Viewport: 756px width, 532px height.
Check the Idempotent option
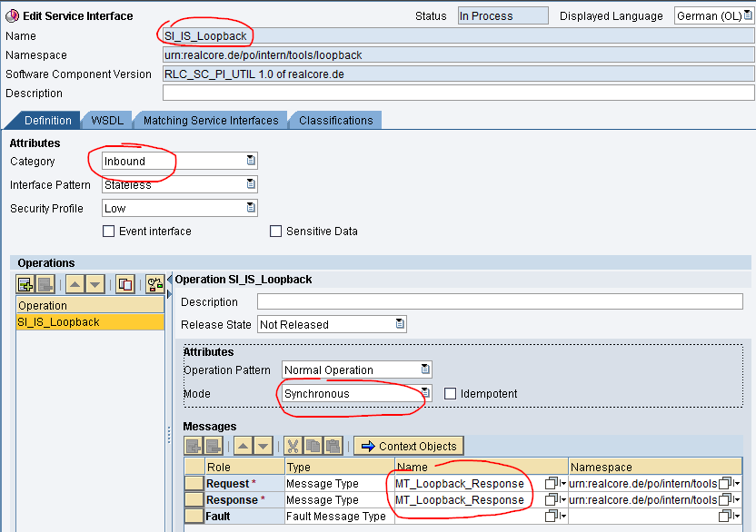pyautogui.click(x=451, y=394)
